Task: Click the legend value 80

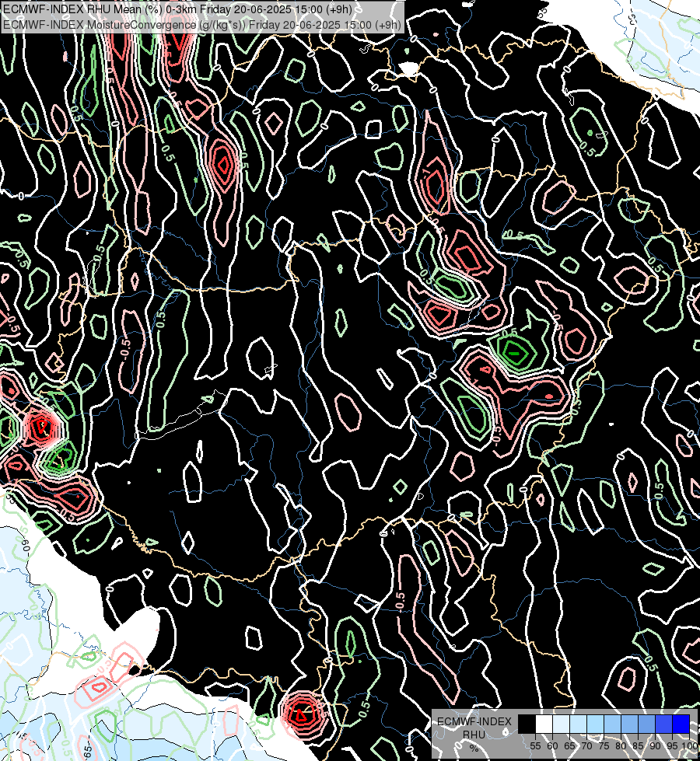Action: (621, 746)
